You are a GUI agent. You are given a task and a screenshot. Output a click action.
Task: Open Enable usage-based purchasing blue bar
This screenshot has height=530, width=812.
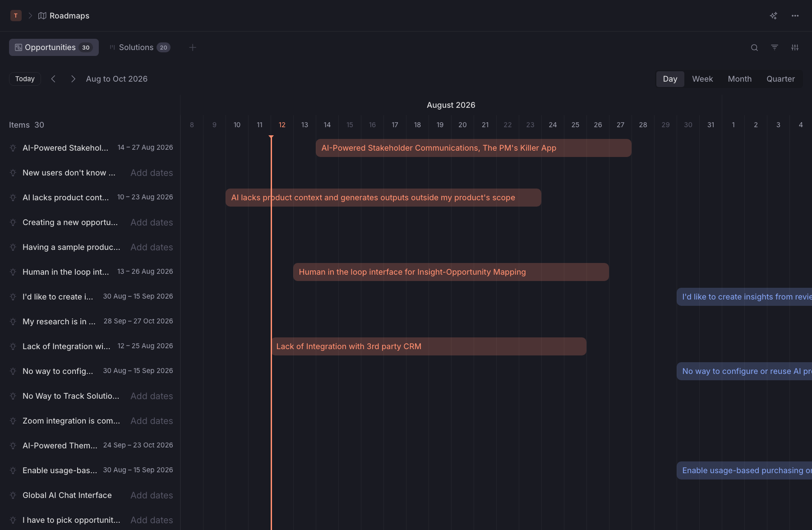pyautogui.click(x=744, y=470)
